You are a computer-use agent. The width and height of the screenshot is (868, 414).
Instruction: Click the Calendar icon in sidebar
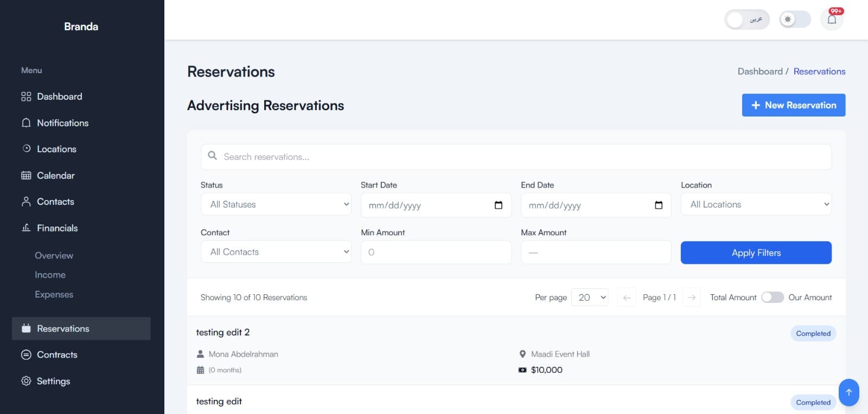[x=26, y=175]
